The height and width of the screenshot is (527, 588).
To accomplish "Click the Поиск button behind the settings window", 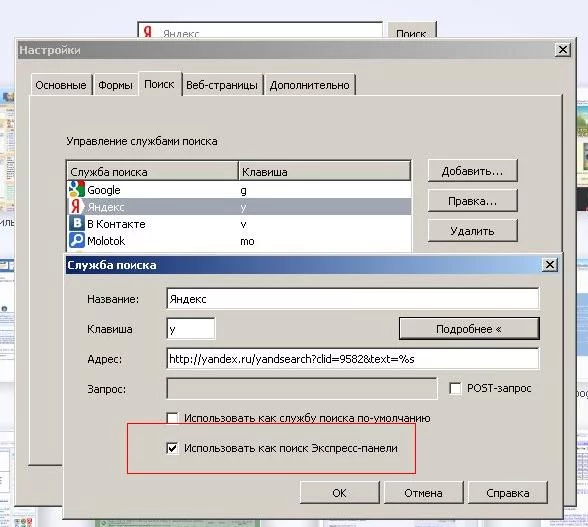I will point(411,30).
